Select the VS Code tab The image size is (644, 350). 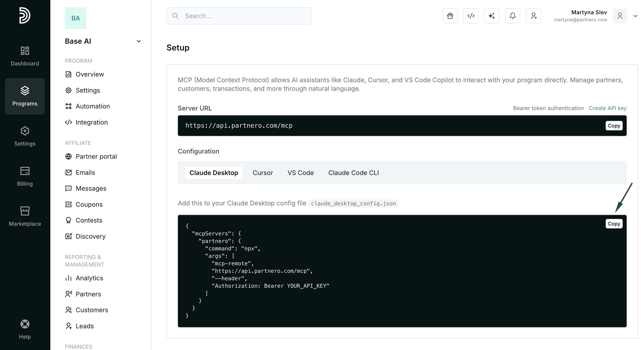point(300,173)
